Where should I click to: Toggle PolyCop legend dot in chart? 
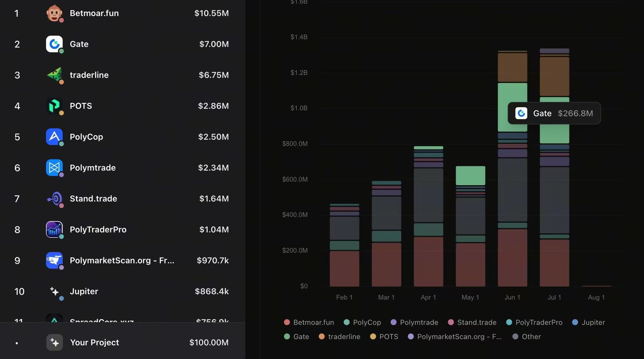pyautogui.click(x=347, y=322)
